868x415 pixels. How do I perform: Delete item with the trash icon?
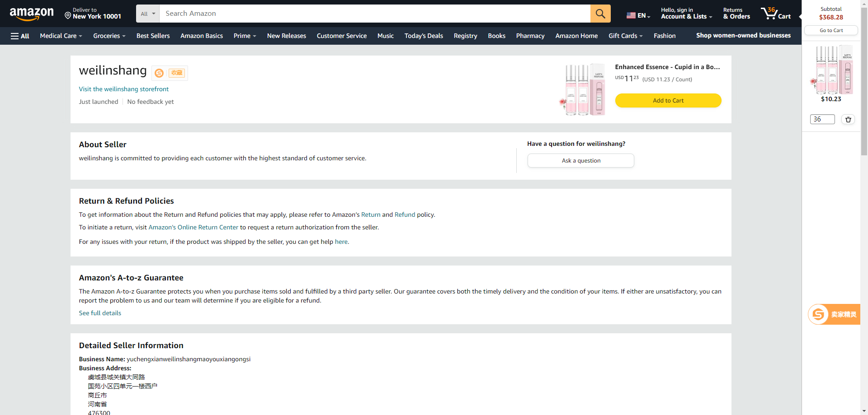click(x=848, y=119)
